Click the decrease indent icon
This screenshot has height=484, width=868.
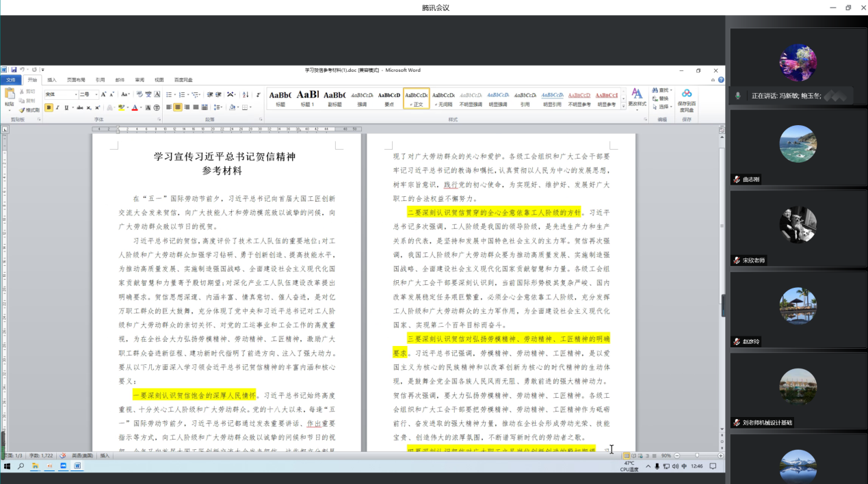pos(209,94)
